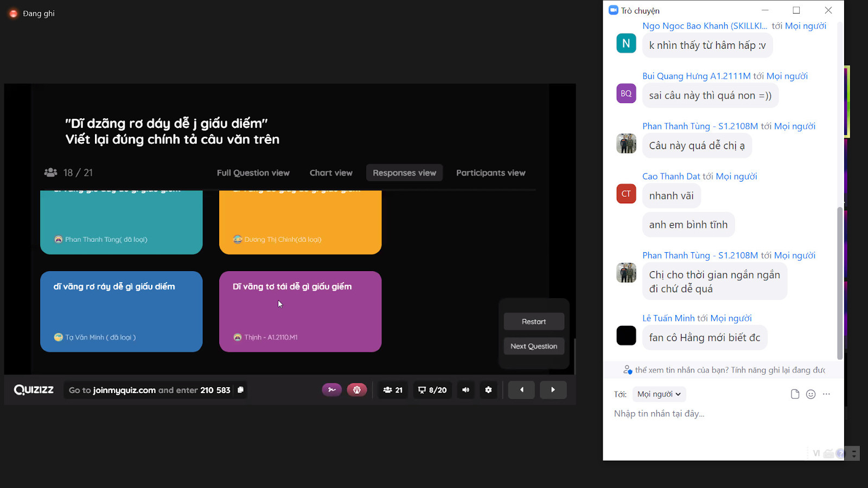Image resolution: width=868 pixels, height=488 pixels.
Task: Switch to Chart view tab
Action: tap(331, 173)
